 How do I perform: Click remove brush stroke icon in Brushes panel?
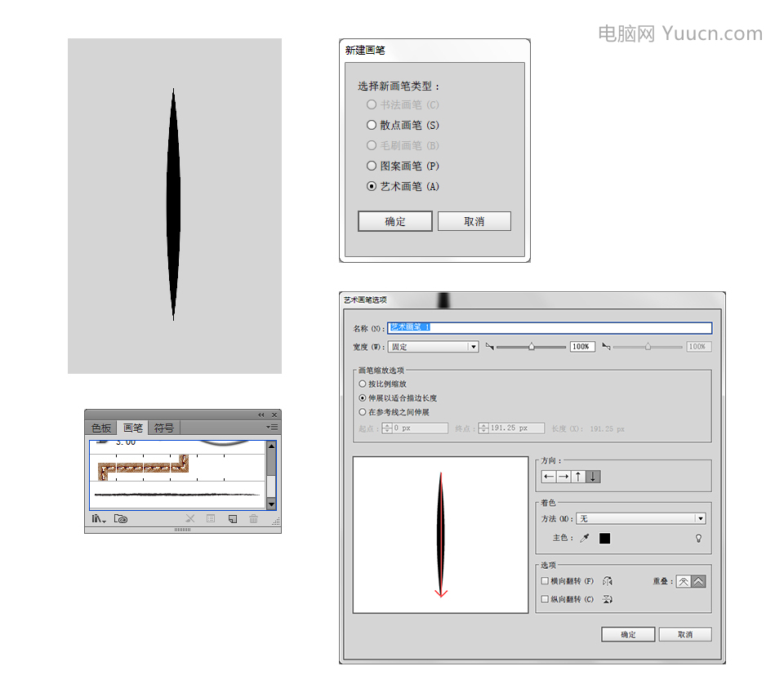tap(190, 519)
